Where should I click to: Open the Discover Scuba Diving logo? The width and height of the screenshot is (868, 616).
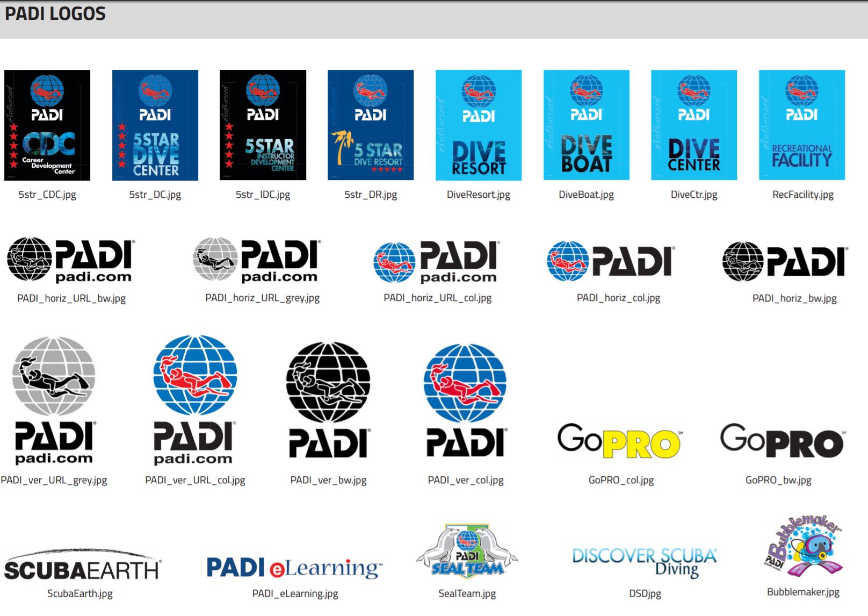[x=645, y=562]
